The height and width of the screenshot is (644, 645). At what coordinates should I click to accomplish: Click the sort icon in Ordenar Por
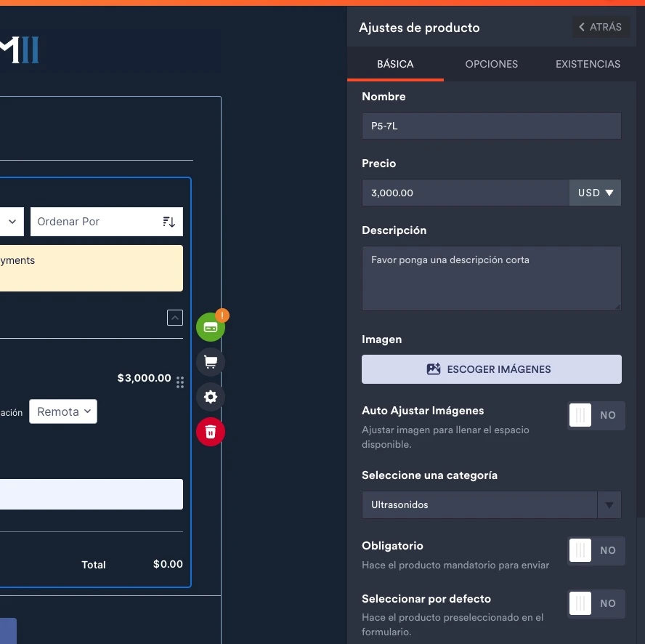click(169, 222)
